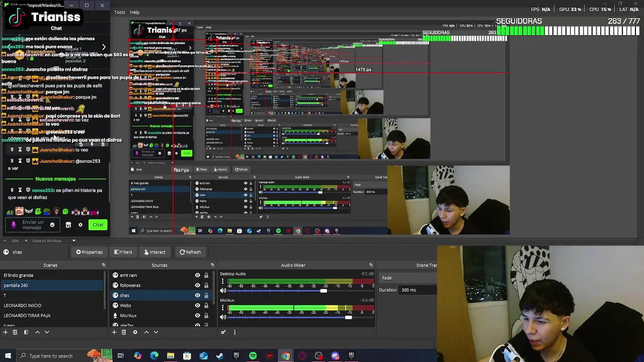
Task: Add a new source with the plus icon
Action: (114, 332)
